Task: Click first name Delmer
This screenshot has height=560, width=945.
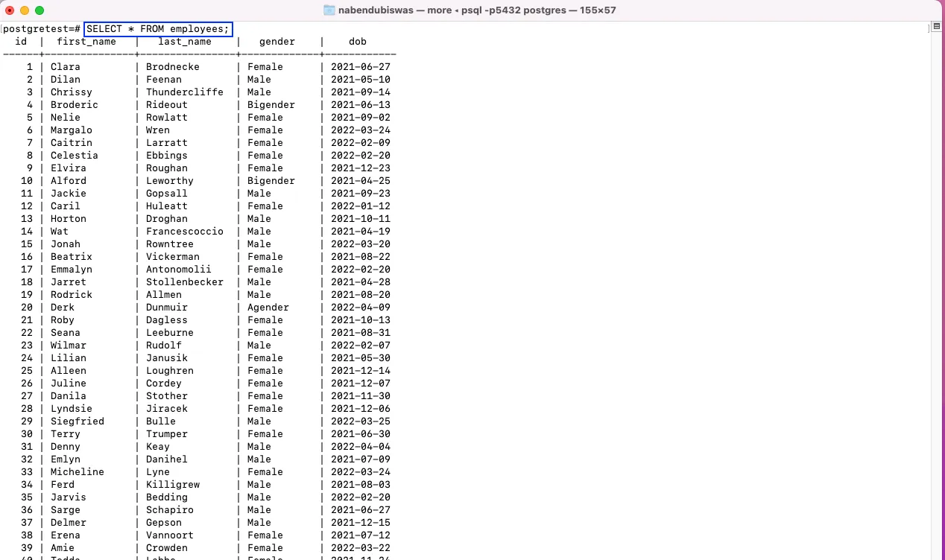Action: [69, 523]
